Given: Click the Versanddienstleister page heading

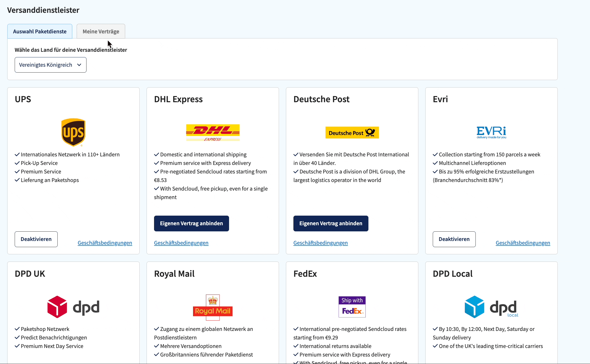Looking at the screenshot, I should coord(43,10).
